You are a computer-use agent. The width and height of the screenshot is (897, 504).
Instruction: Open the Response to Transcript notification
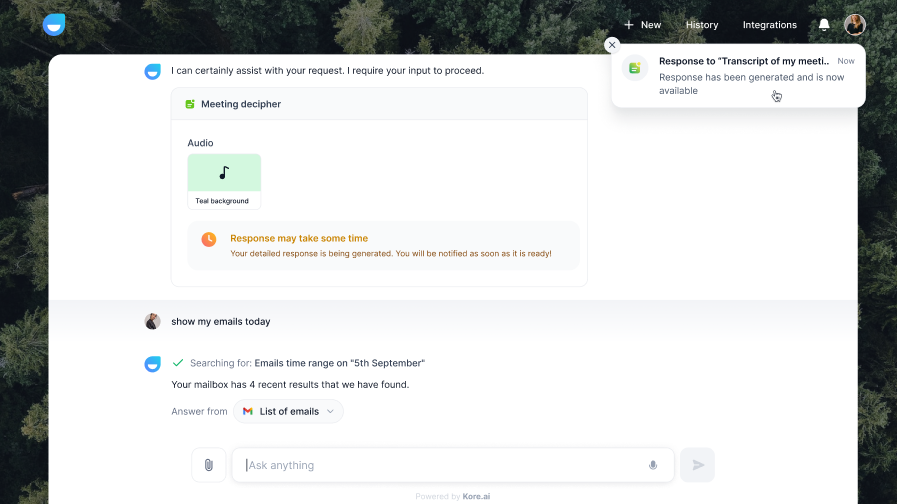[x=738, y=76]
